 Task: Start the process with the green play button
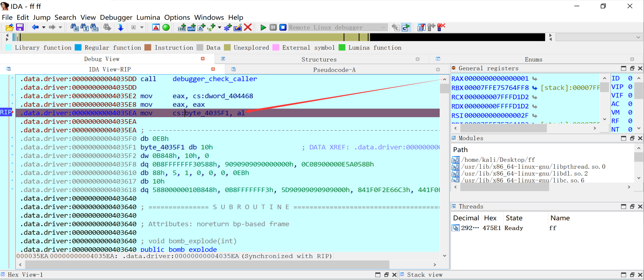(x=263, y=28)
